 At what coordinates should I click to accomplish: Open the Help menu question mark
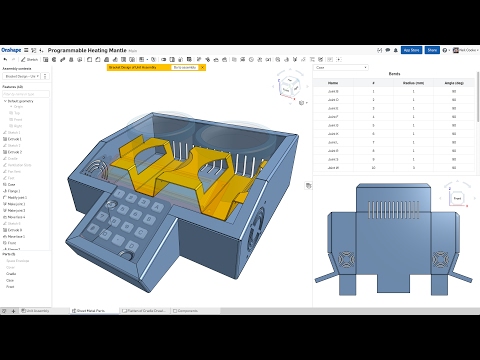pyautogui.click(x=445, y=50)
